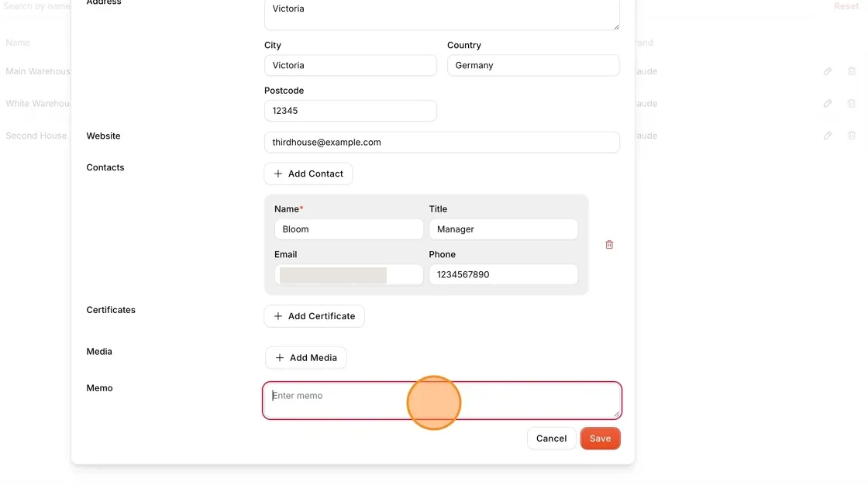This screenshot has width=868, height=485.
Task: Delete the Second House row
Action: pos(852,136)
